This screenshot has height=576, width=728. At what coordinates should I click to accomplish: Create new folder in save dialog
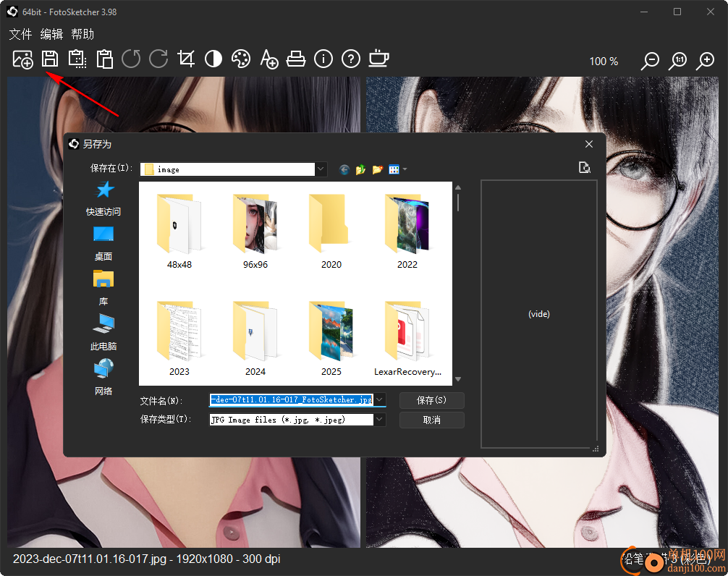[378, 169]
